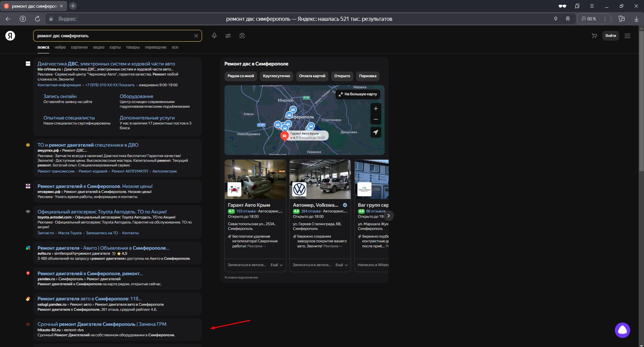Click the Yandex home icon in toolbar
644x347 pixels.
coord(23,19)
